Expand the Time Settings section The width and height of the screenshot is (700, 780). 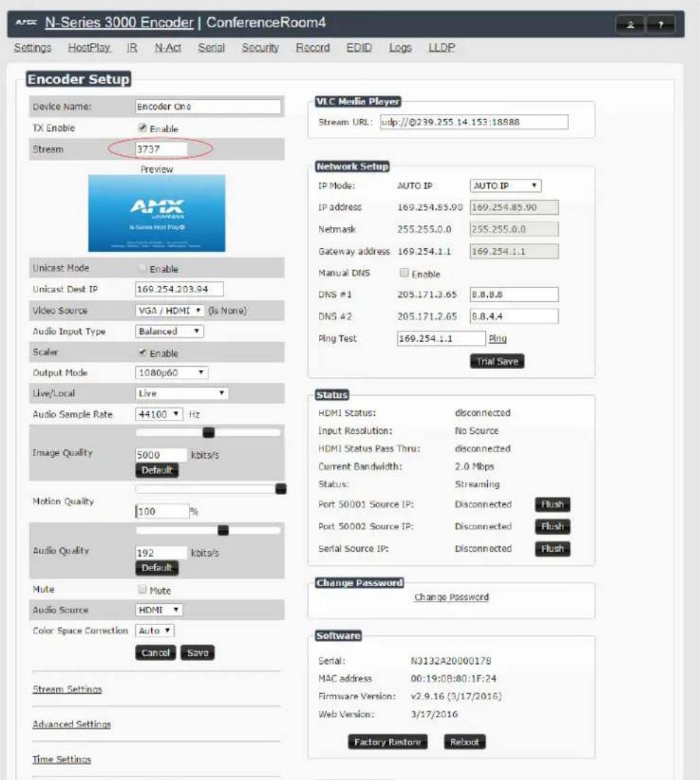(x=62, y=759)
